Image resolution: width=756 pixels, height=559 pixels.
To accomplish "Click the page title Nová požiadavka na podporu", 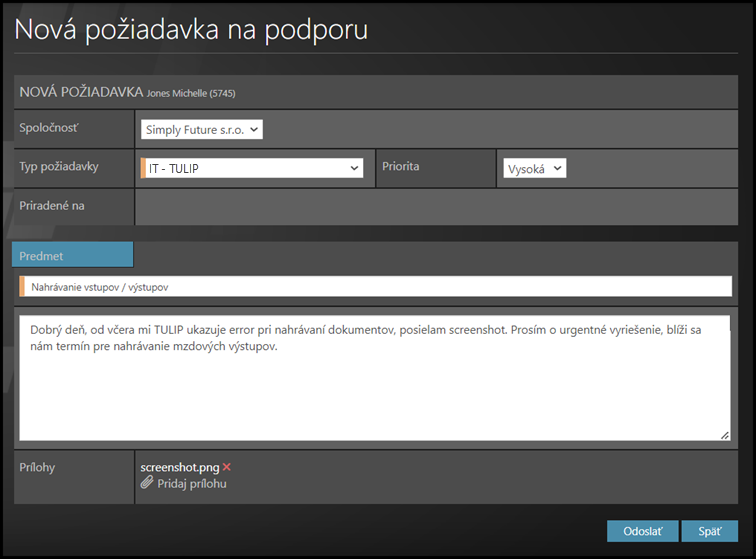I will (190, 30).
